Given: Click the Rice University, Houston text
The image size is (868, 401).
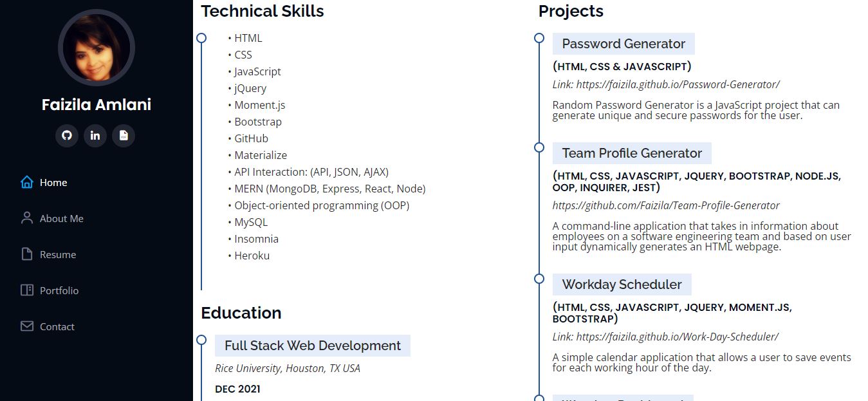Looking at the screenshot, I should 288,368.
